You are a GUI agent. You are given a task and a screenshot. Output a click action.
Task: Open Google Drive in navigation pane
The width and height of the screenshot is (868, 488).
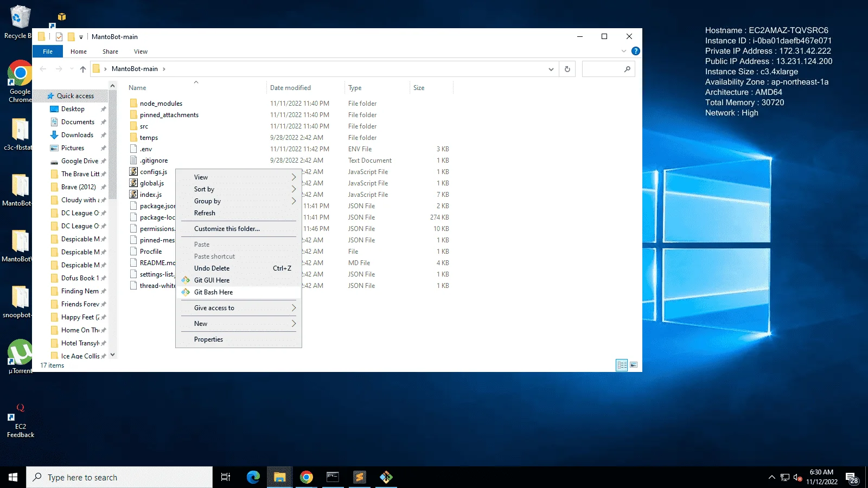pyautogui.click(x=80, y=161)
